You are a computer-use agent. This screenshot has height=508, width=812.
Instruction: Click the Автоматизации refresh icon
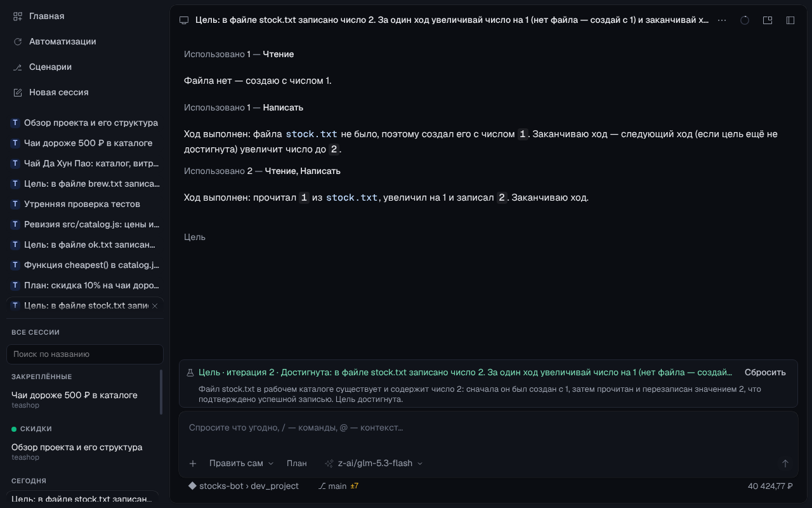point(18,41)
